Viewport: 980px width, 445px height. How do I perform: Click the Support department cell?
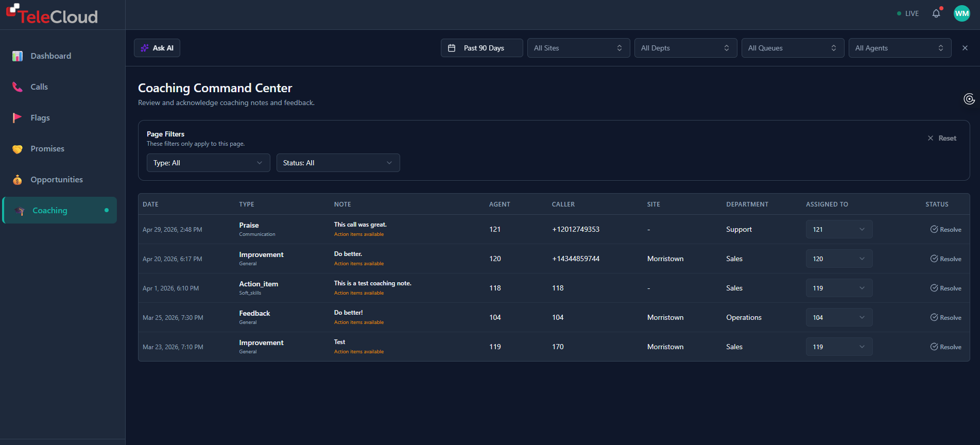pos(739,229)
